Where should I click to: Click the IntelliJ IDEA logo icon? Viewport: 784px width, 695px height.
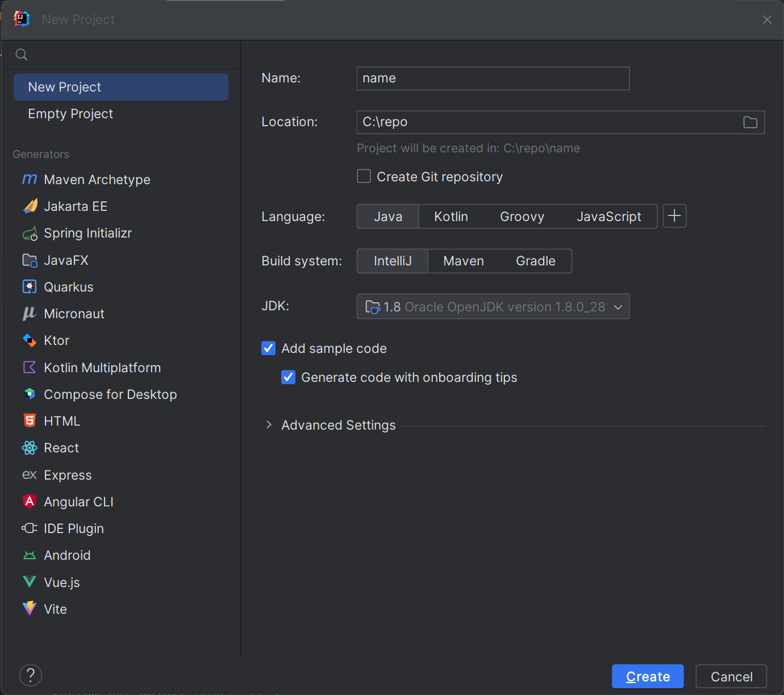[x=22, y=19]
